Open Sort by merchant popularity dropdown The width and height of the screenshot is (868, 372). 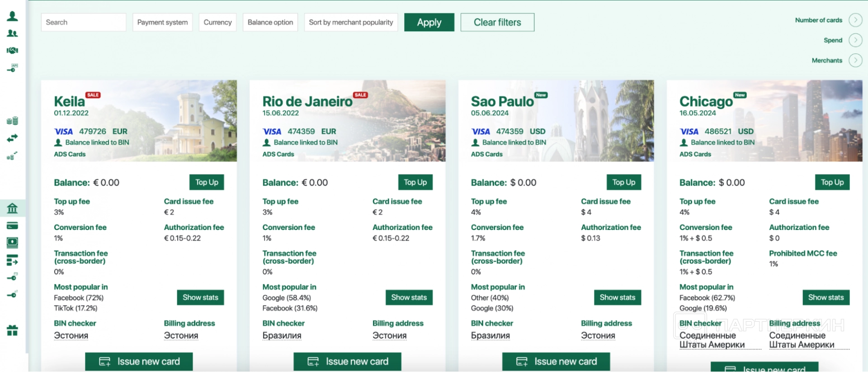click(x=351, y=22)
